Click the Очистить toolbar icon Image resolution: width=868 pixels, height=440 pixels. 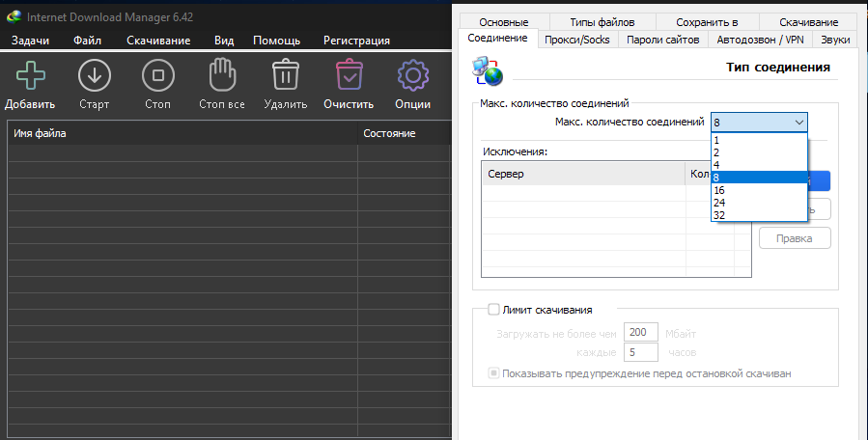pos(349,75)
